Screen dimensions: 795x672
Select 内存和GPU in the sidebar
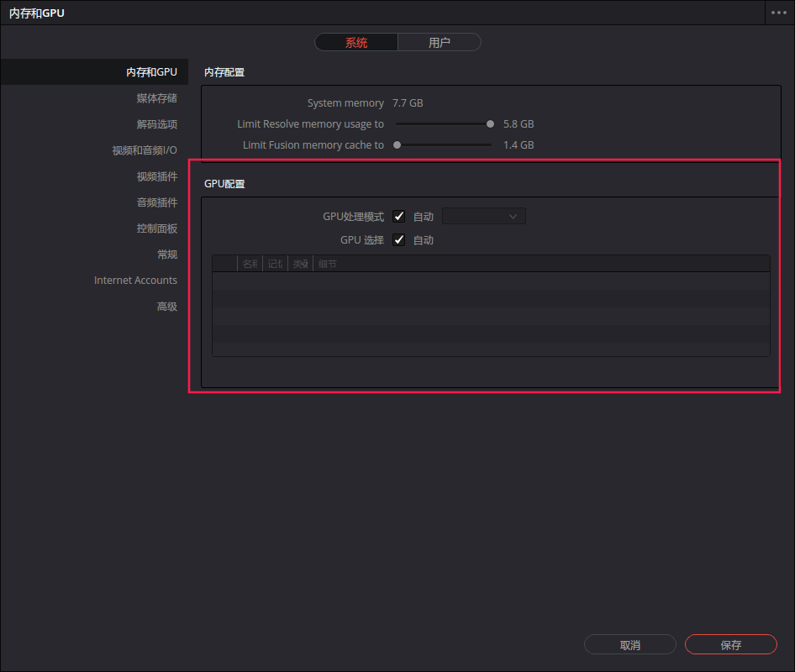click(x=151, y=72)
